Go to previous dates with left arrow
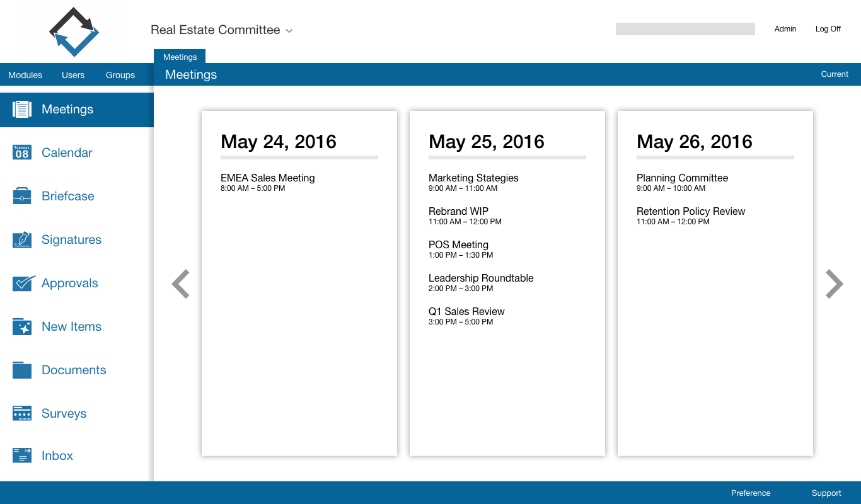861x504 pixels. pyautogui.click(x=181, y=283)
